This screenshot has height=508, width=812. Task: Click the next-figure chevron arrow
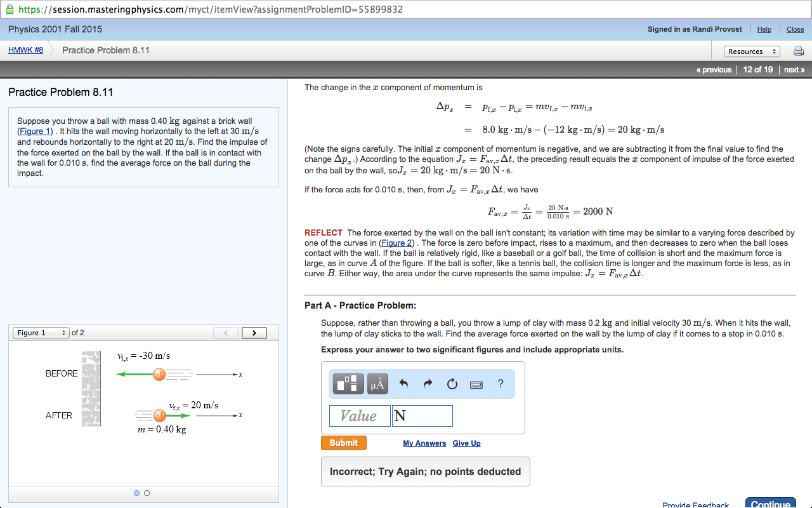click(254, 332)
